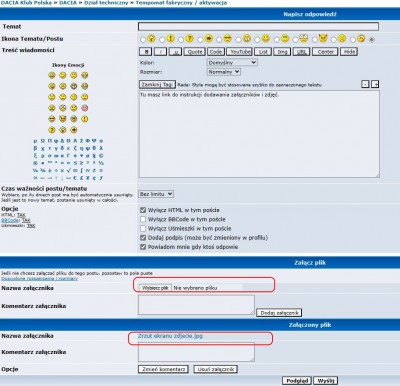This screenshot has height=386, width=400.
Task: Open Dział techniczny breadcrumb link
Action: pos(106,3)
